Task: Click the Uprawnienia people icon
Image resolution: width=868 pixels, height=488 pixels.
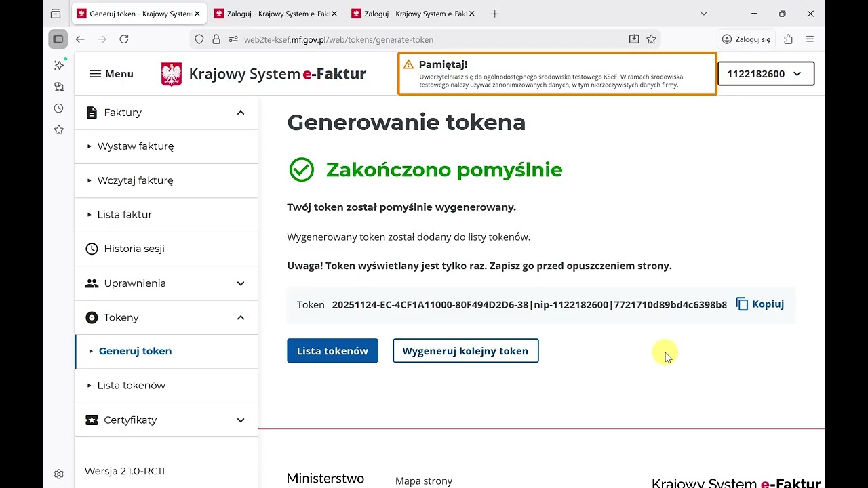Action: 92,283
